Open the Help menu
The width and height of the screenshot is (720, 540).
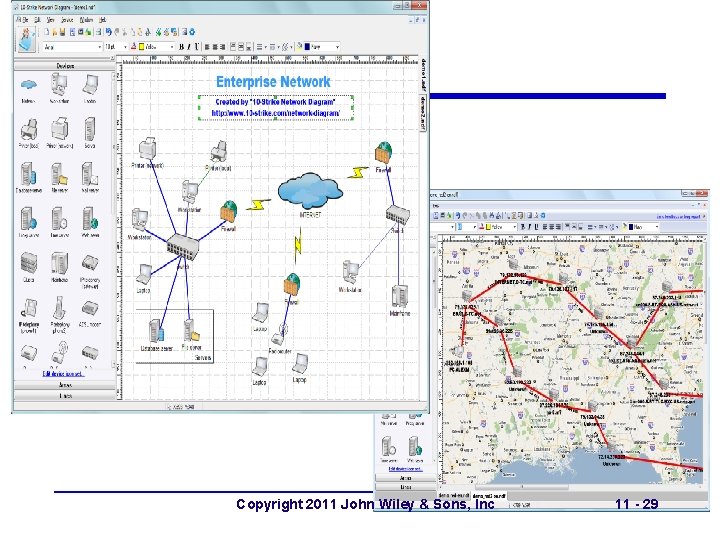102,20
